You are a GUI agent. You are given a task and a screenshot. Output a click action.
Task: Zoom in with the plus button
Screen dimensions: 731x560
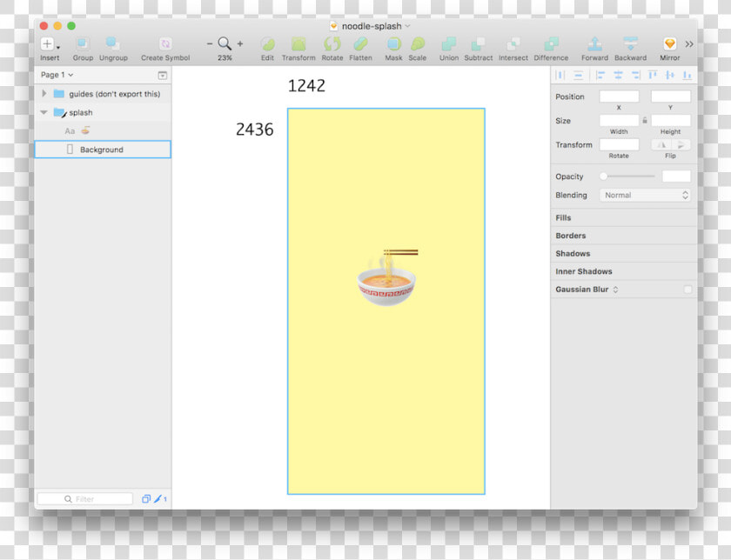[x=240, y=43]
